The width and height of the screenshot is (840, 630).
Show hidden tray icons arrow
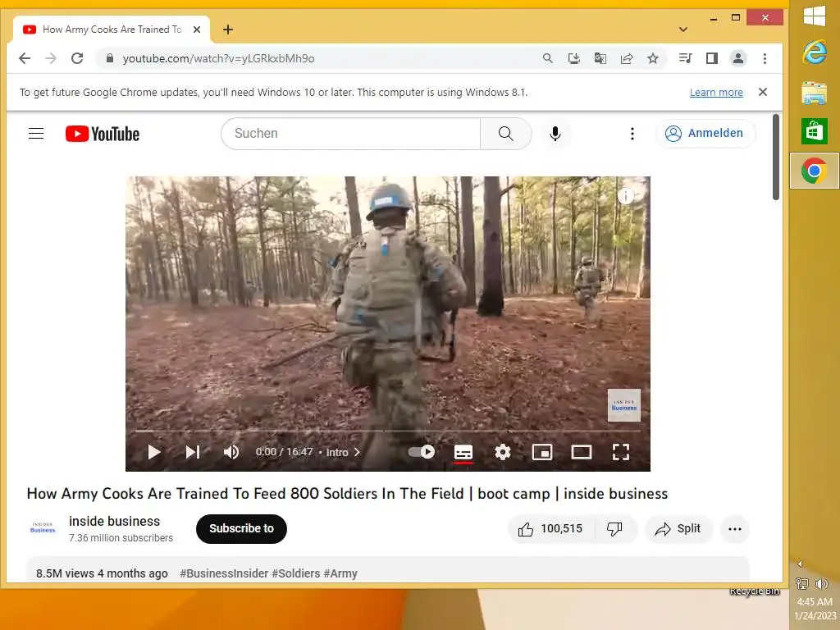(x=800, y=564)
